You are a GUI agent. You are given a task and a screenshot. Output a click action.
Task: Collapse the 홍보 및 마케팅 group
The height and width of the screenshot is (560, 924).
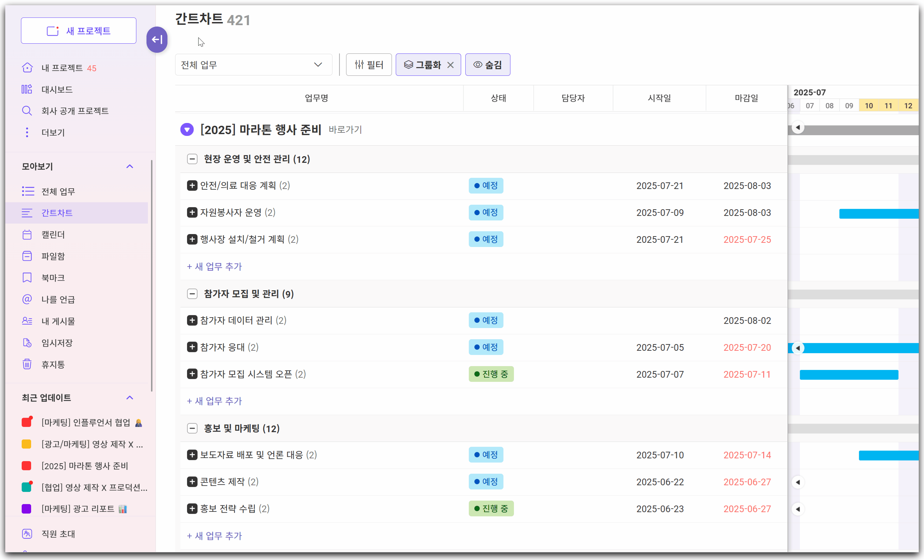pyautogui.click(x=192, y=428)
